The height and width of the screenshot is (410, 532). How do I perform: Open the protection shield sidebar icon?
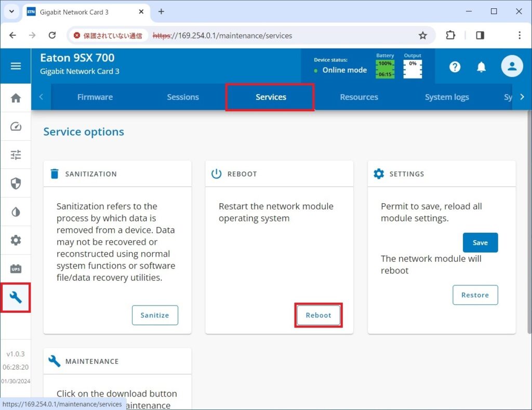16,183
